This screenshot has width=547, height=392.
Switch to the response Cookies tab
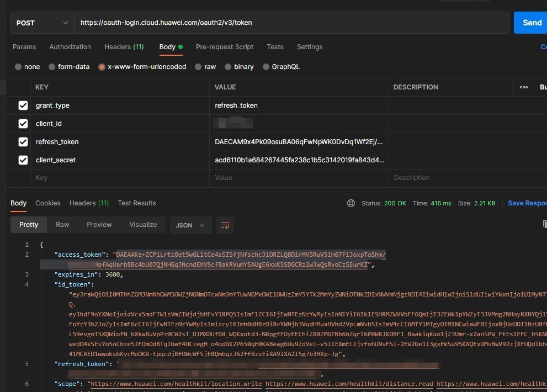click(x=48, y=203)
